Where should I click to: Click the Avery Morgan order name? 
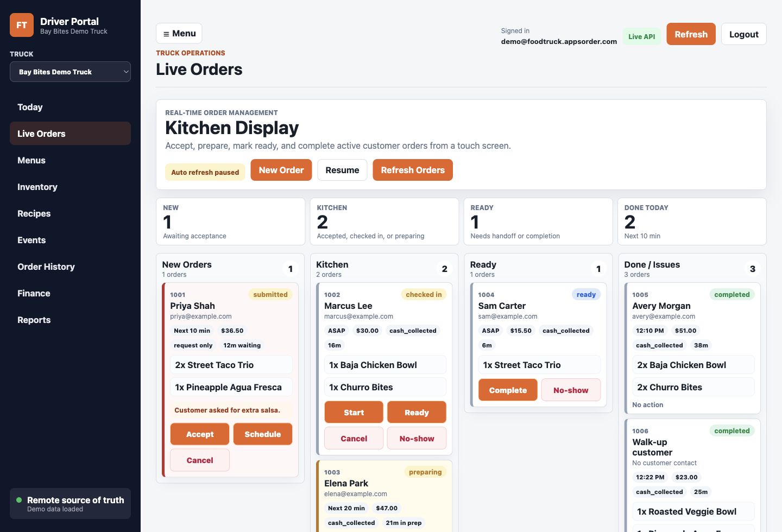click(661, 306)
